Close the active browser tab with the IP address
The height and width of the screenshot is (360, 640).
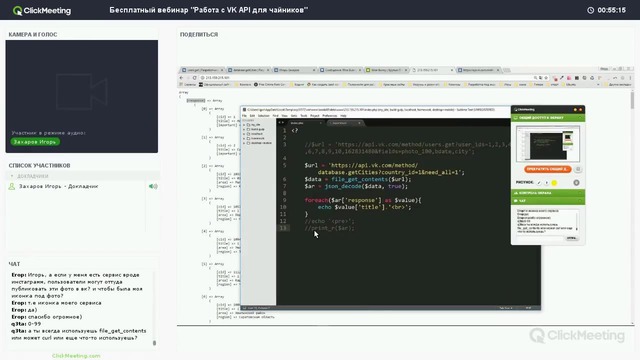(x=452, y=70)
